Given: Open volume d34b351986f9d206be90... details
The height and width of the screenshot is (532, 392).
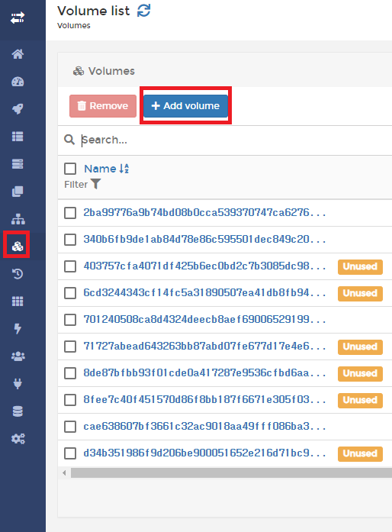Looking at the screenshot, I should (x=204, y=453).
